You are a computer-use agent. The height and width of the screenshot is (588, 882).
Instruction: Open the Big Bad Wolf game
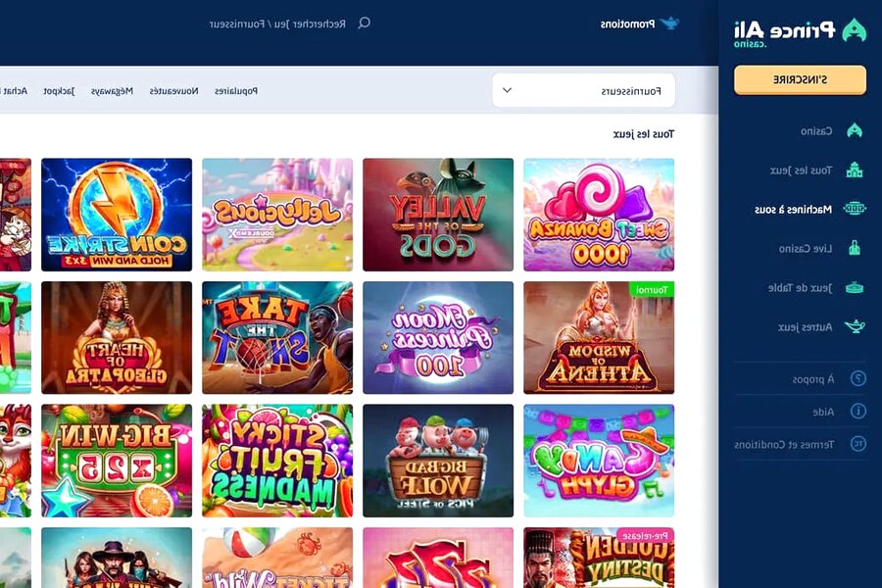tap(438, 461)
